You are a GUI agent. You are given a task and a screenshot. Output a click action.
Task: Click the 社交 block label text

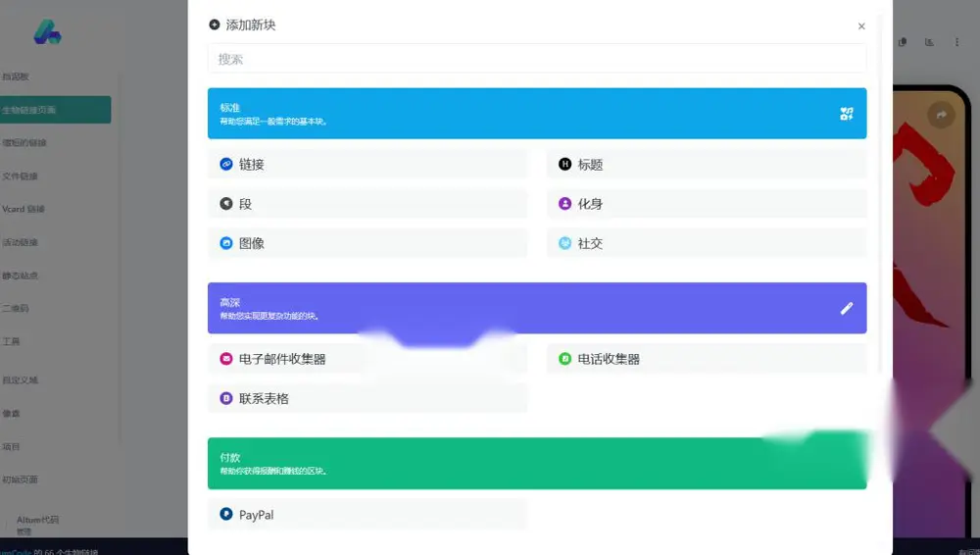pos(590,243)
